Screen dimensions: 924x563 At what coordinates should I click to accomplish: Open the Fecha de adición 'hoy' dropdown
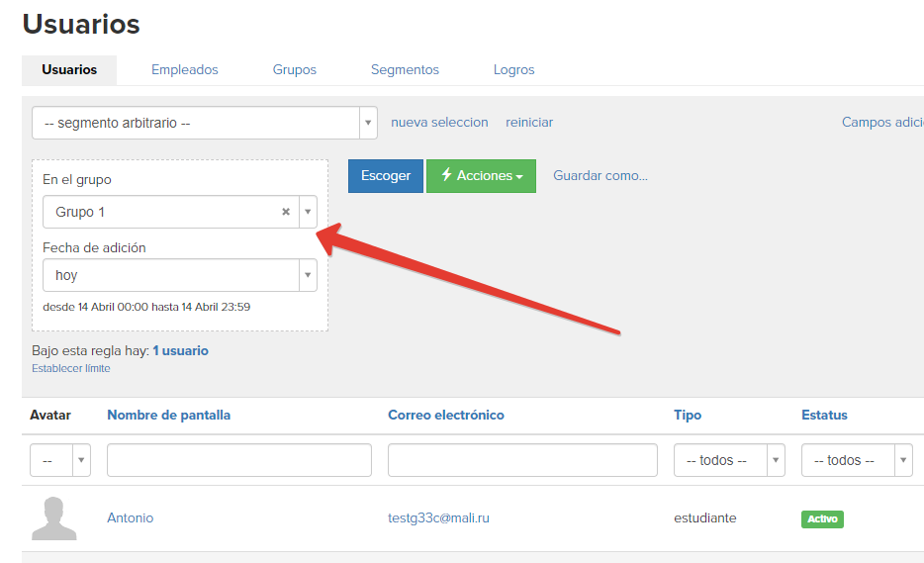180,275
